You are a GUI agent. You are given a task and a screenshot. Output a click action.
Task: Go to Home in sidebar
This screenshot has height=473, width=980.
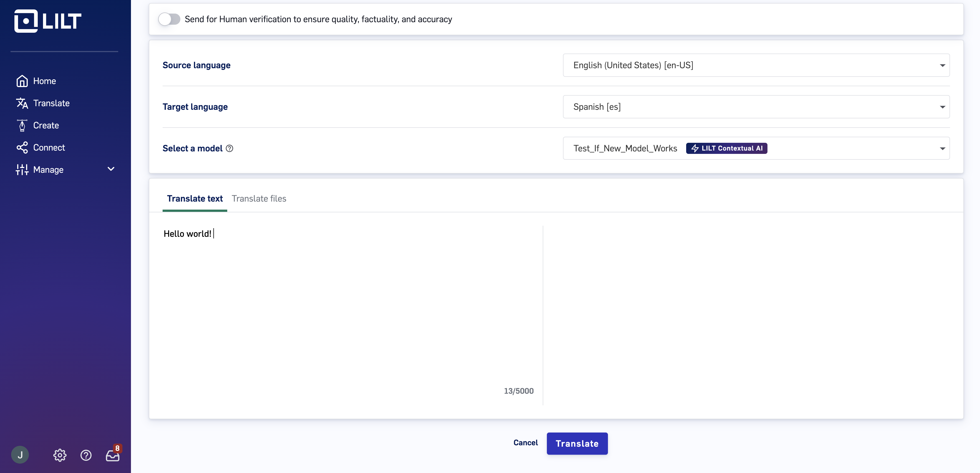44,81
